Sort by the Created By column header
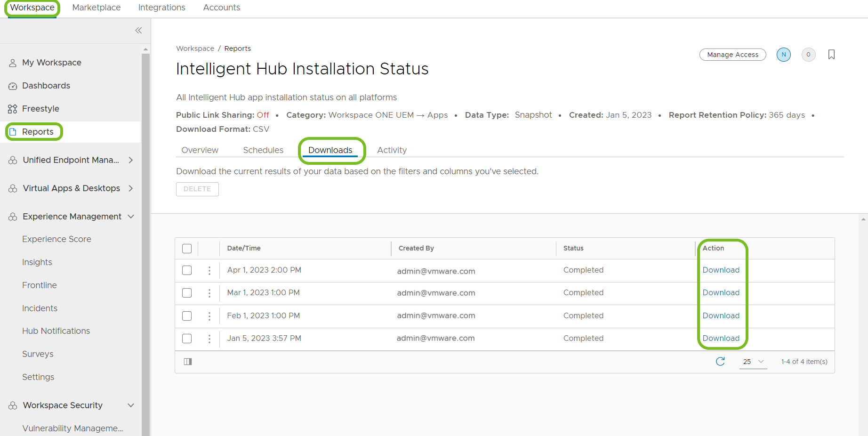Image resolution: width=868 pixels, height=436 pixels. [416, 248]
